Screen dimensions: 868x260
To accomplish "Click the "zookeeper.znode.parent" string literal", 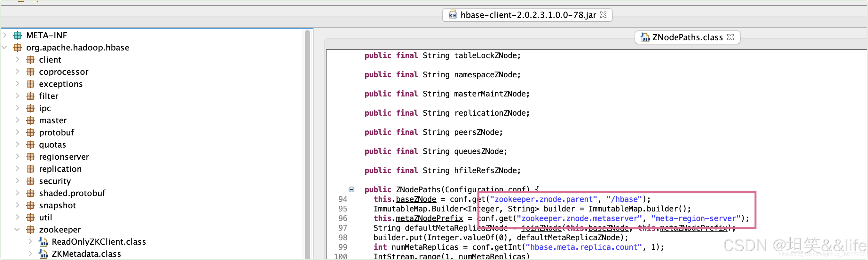I will [x=543, y=199].
